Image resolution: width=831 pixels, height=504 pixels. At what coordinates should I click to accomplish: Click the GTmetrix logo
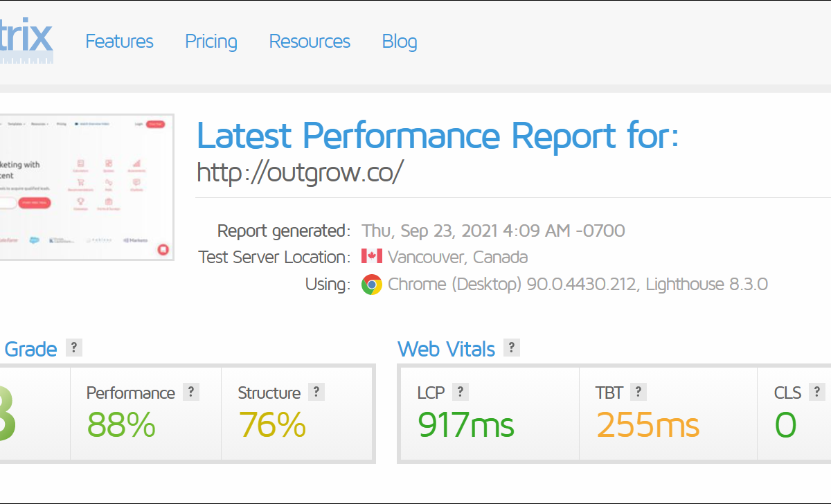click(26, 42)
